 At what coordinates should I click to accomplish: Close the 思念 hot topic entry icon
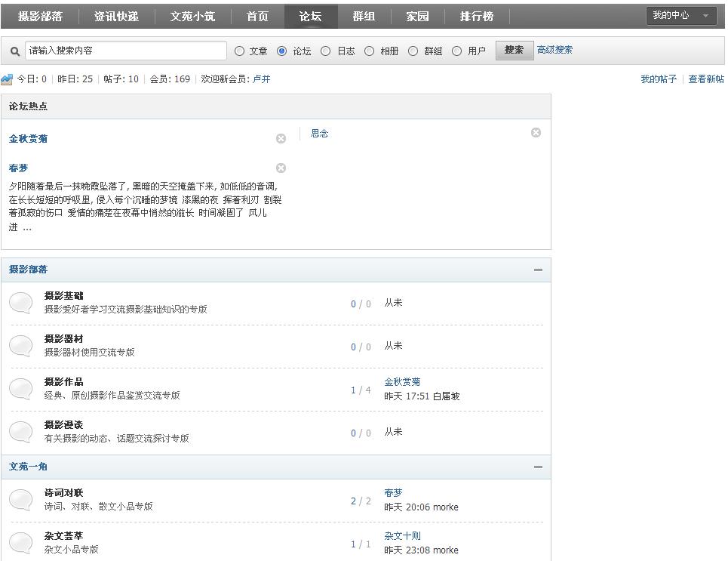click(x=536, y=133)
